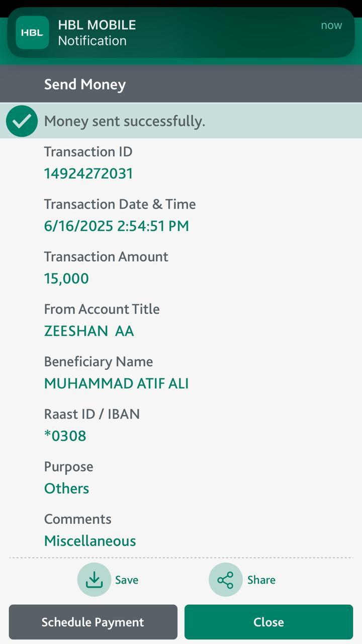362x644 pixels.
Task: Tap the Save text label
Action: point(127,580)
